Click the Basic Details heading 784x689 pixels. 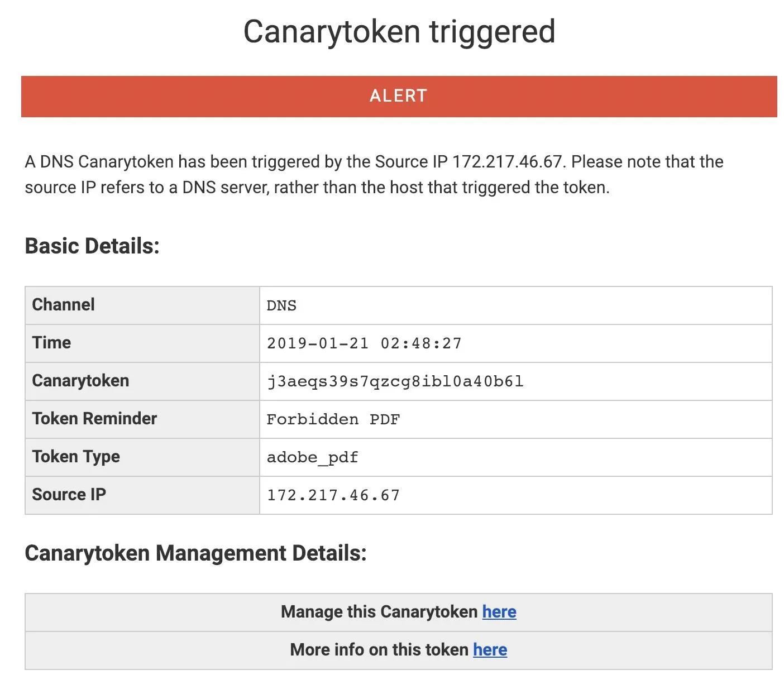click(x=92, y=246)
